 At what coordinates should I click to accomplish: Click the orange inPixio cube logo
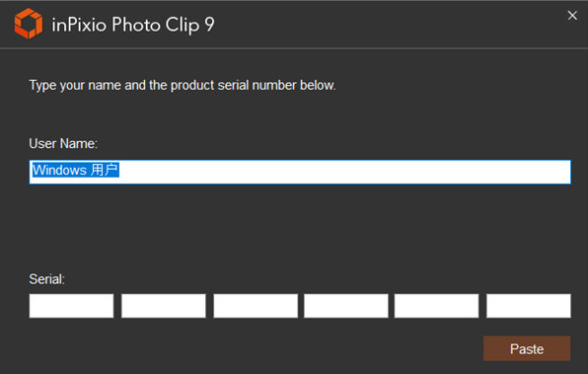tap(29, 24)
